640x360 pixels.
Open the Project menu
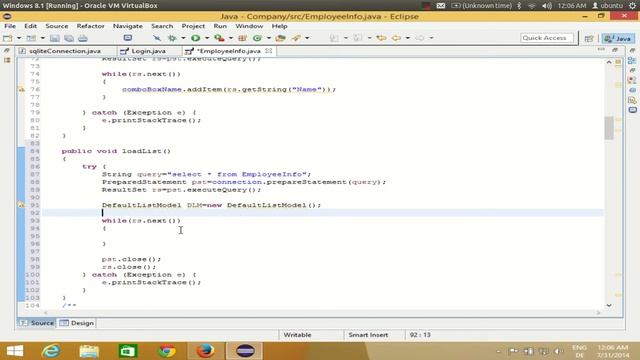coord(193,26)
